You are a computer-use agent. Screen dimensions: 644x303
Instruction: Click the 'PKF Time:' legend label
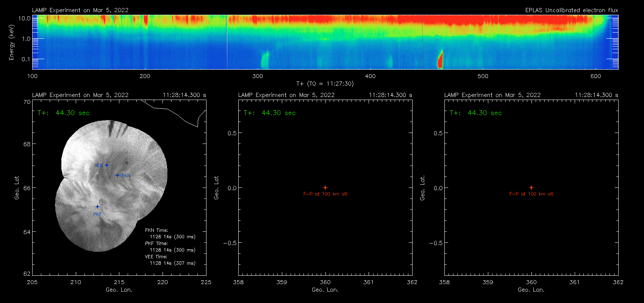[x=156, y=243]
